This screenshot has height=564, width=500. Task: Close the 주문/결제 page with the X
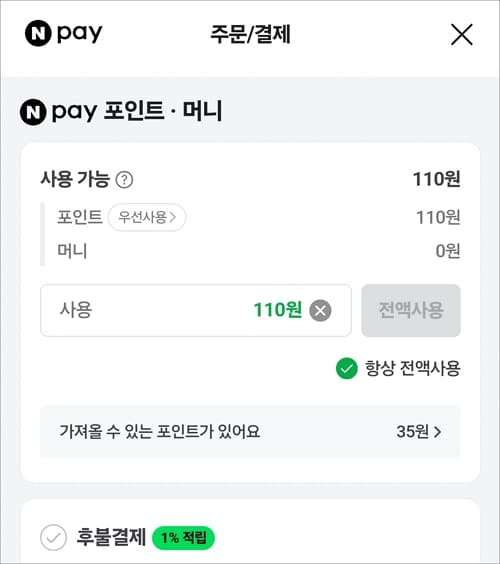[x=462, y=35]
